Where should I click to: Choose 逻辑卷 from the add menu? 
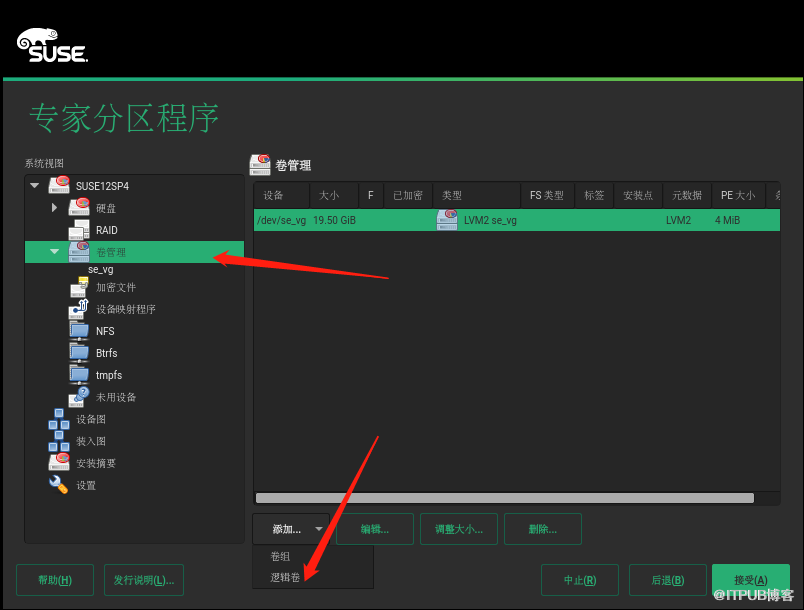click(285, 577)
